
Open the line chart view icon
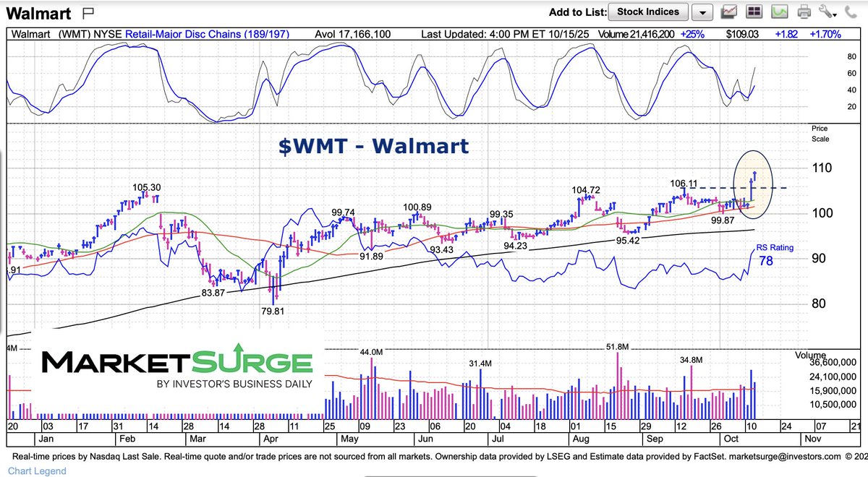(x=730, y=12)
